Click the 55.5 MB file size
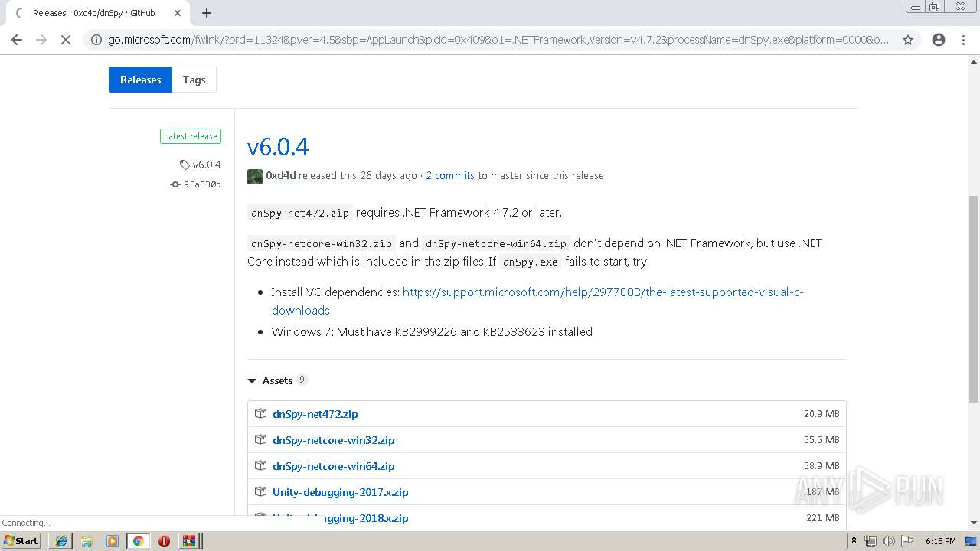Image resolution: width=980 pixels, height=551 pixels. click(x=822, y=440)
